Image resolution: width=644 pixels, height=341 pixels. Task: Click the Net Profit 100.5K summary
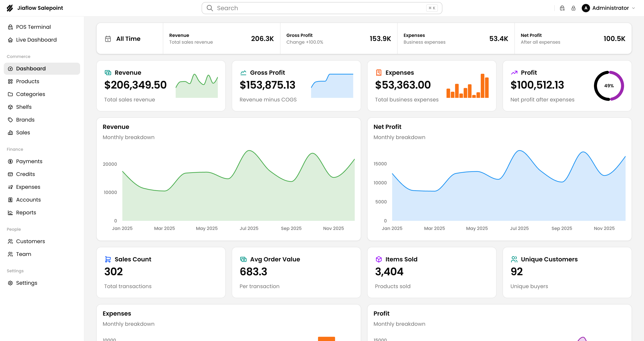point(573,39)
